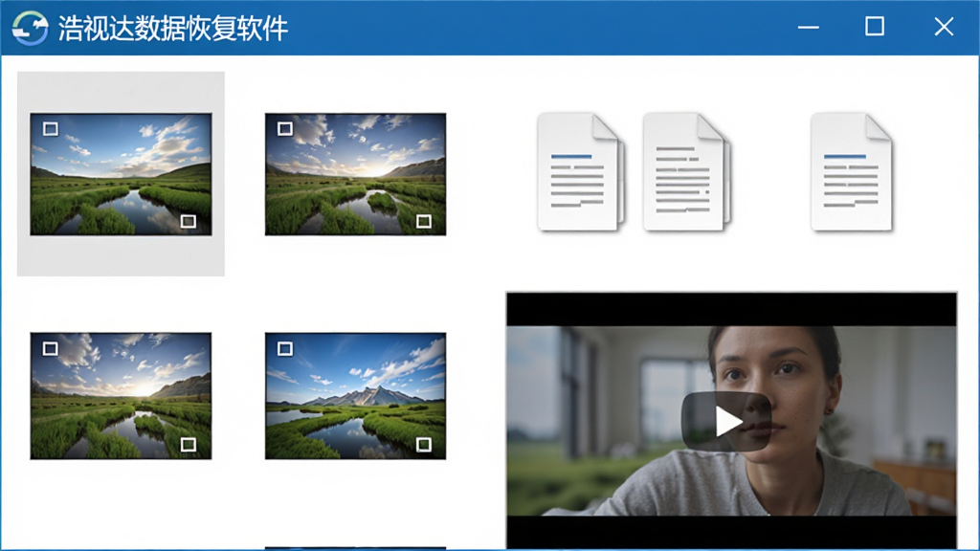Tick the upper checkbox on the upper-right photo
This screenshot has height=551, width=980.
click(285, 129)
